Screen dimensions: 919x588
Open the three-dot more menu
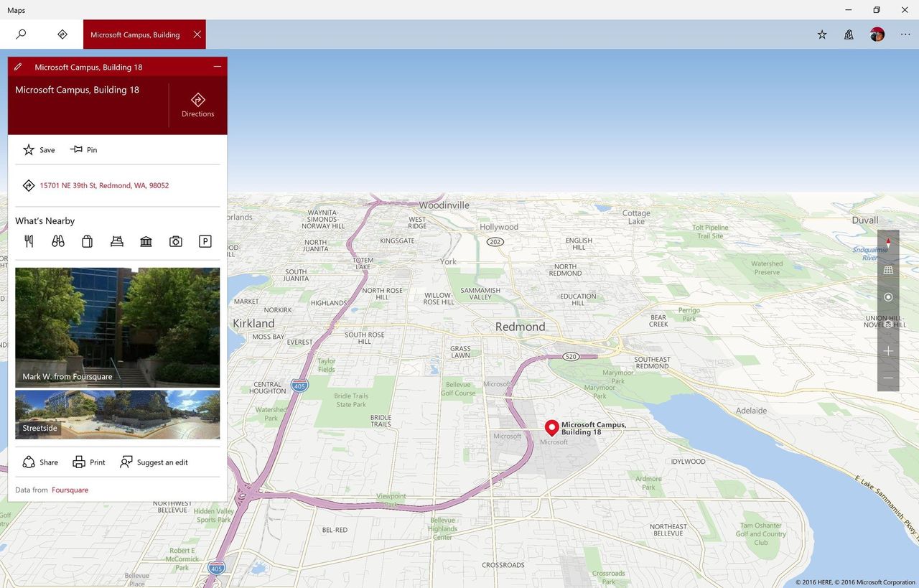tap(905, 34)
